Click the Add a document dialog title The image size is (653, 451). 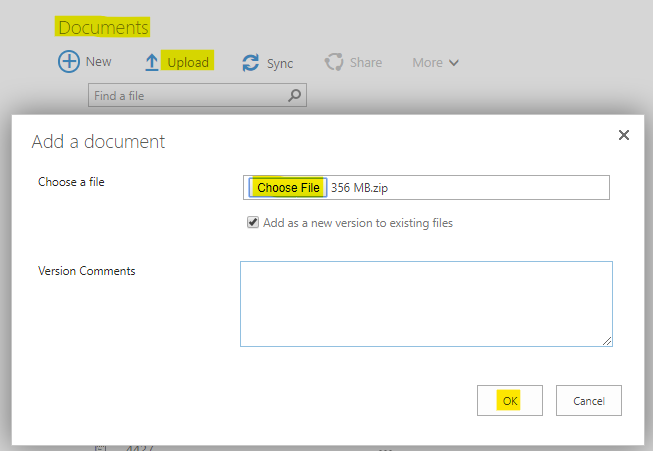tap(98, 142)
